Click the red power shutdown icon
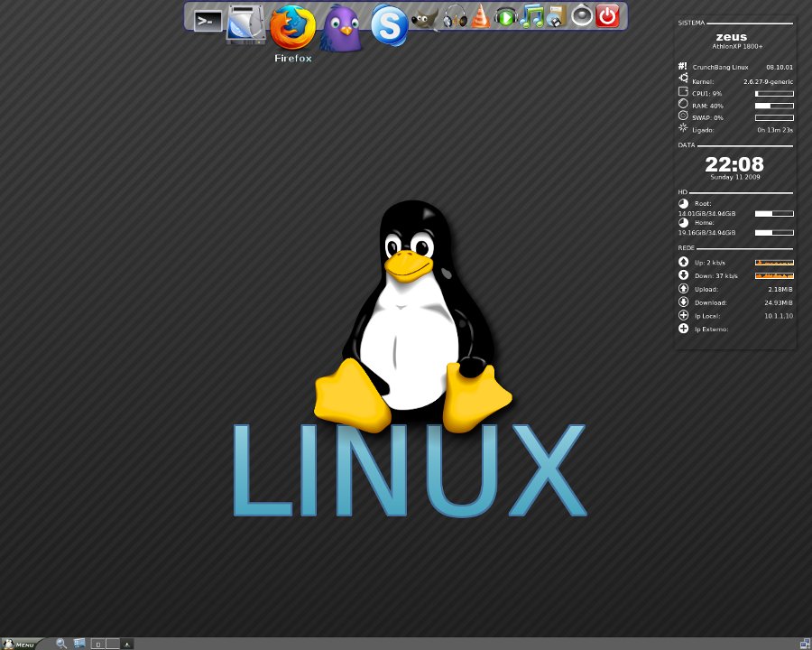Viewport: 812px width, 650px height. (607, 16)
